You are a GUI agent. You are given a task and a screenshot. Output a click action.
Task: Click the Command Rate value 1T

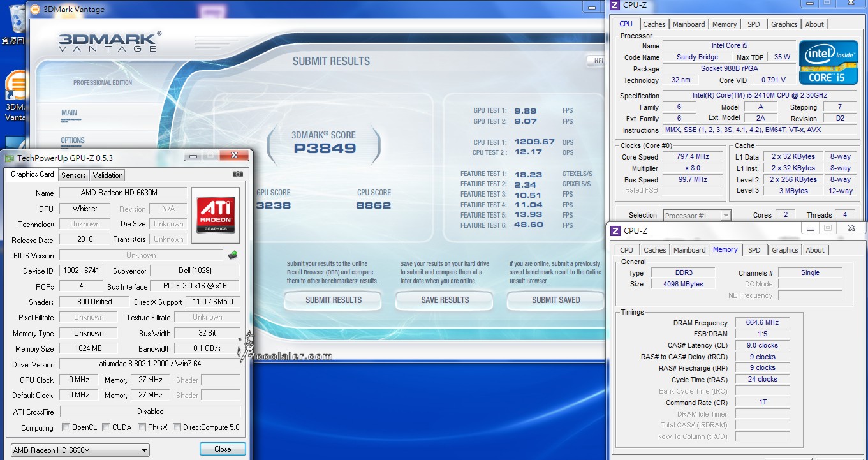(763, 403)
